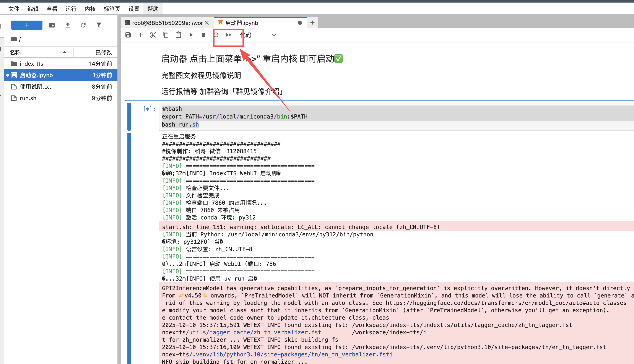
Task: Upload files using the upload icon
Action: [x=68, y=25]
